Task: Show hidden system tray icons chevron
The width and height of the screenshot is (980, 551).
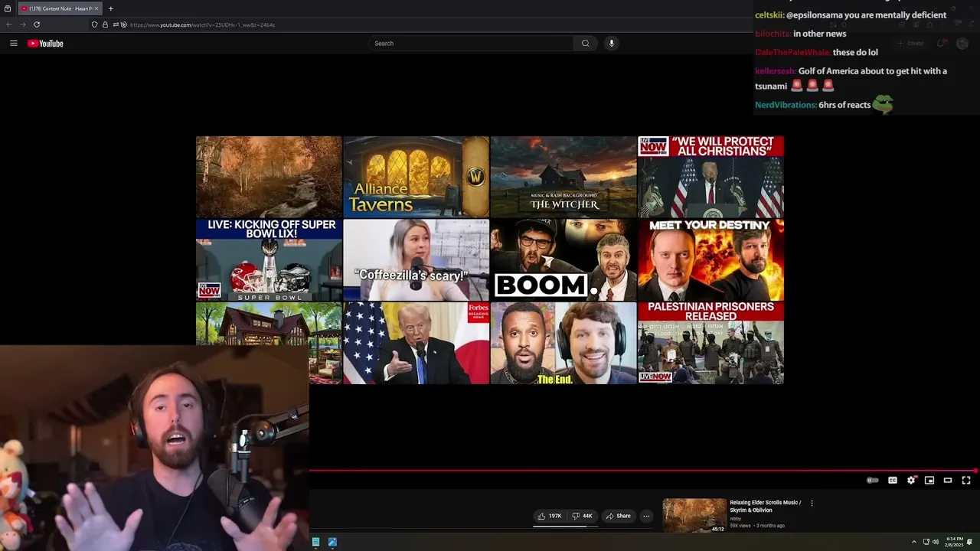Action: tap(913, 542)
